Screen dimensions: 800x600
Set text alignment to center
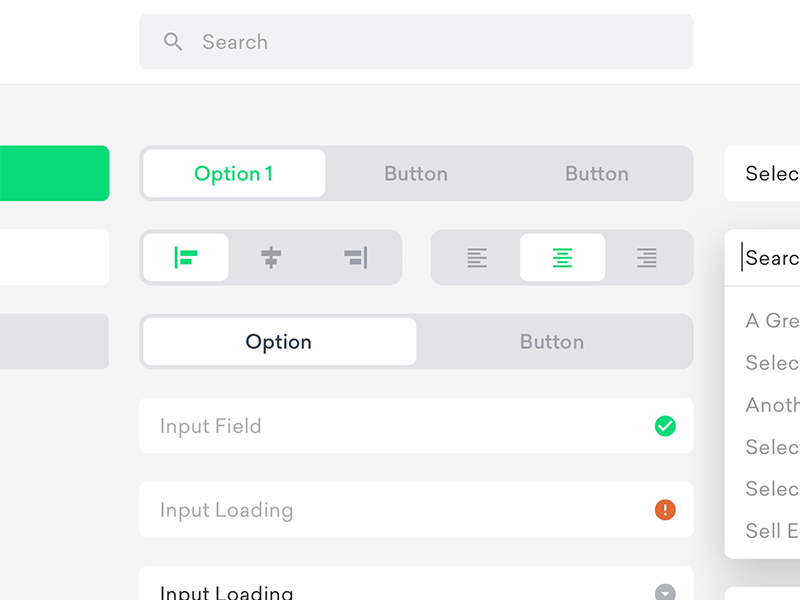pos(562,258)
